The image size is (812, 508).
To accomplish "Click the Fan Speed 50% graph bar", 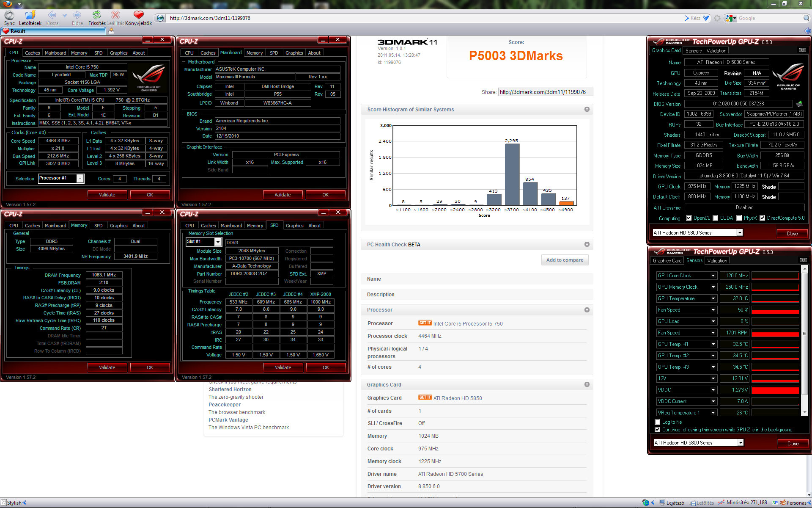I will (x=775, y=310).
